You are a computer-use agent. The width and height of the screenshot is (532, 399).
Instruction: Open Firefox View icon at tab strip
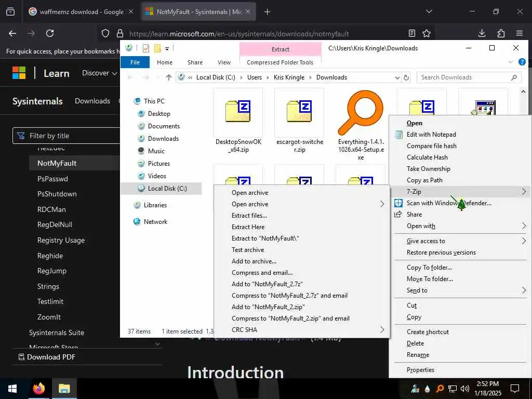(10, 12)
